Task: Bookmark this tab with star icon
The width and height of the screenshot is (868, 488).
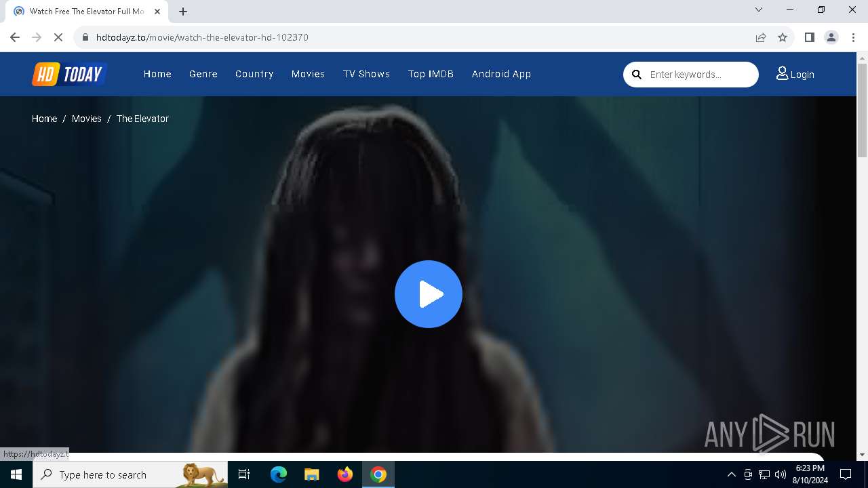Action: 783,37
